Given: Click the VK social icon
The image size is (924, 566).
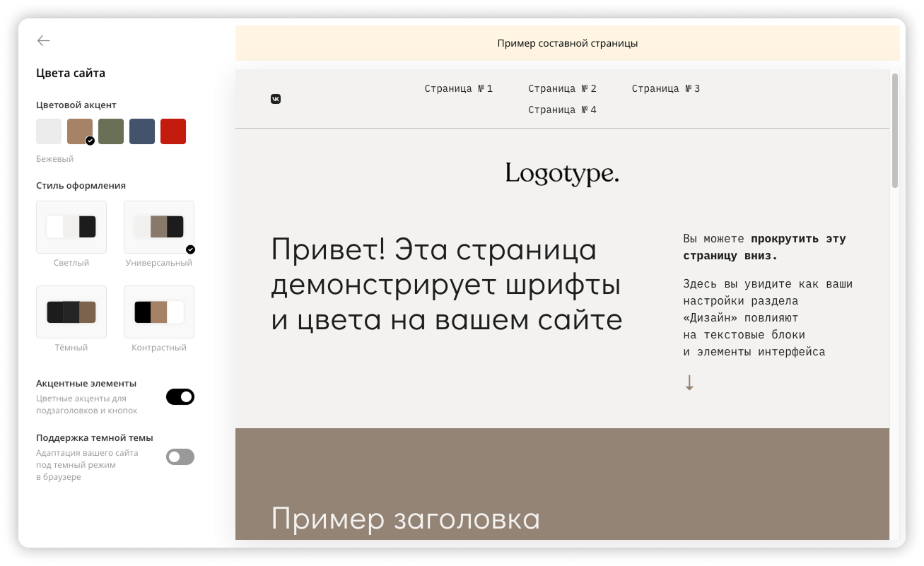Looking at the screenshot, I should (276, 99).
